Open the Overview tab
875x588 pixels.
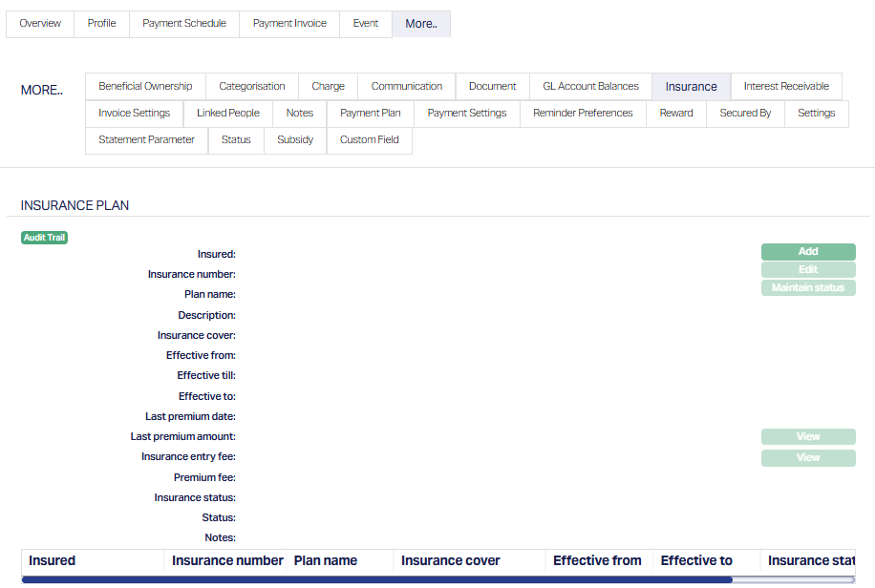(40, 24)
